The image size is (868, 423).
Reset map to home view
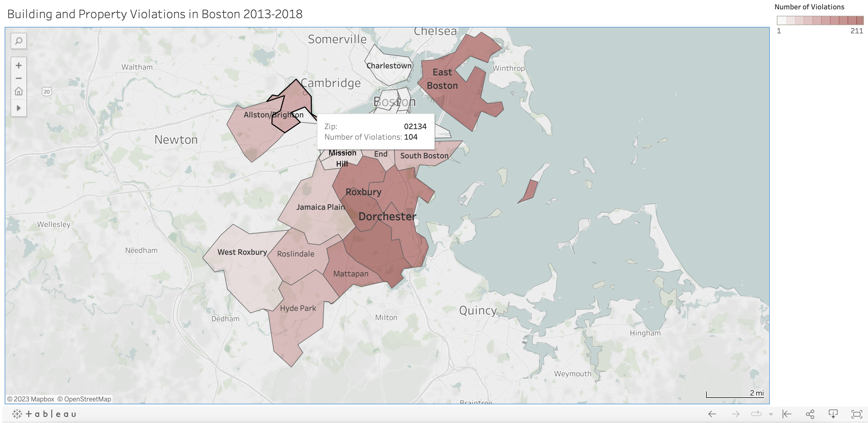pos(18,91)
